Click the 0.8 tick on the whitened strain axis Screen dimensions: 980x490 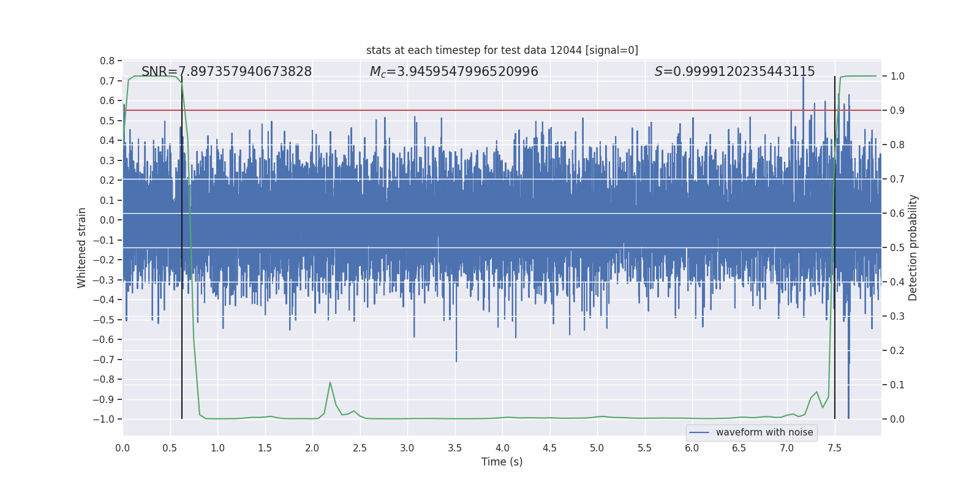[107, 61]
